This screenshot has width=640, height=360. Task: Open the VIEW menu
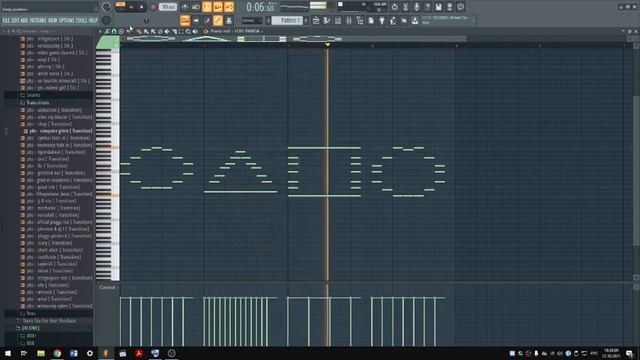coord(52,20)
